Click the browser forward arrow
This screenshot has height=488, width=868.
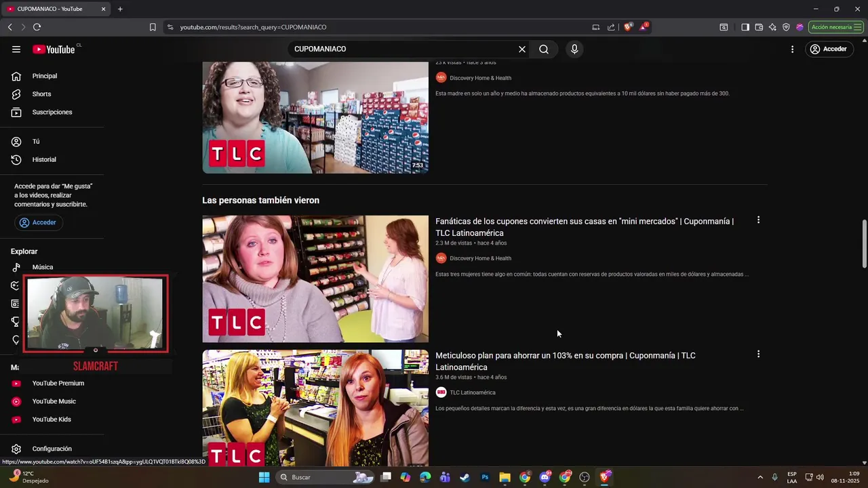click(23, 27)
